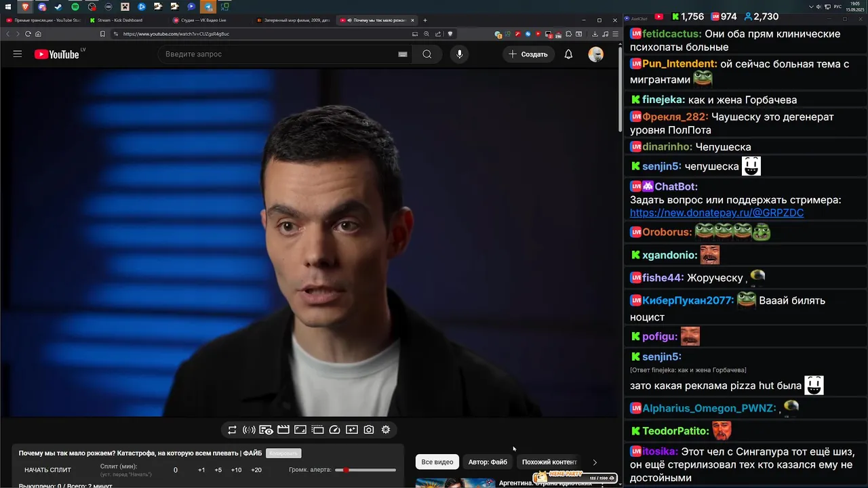Open the on-screen keyboard in search box

tap(403, 54)
